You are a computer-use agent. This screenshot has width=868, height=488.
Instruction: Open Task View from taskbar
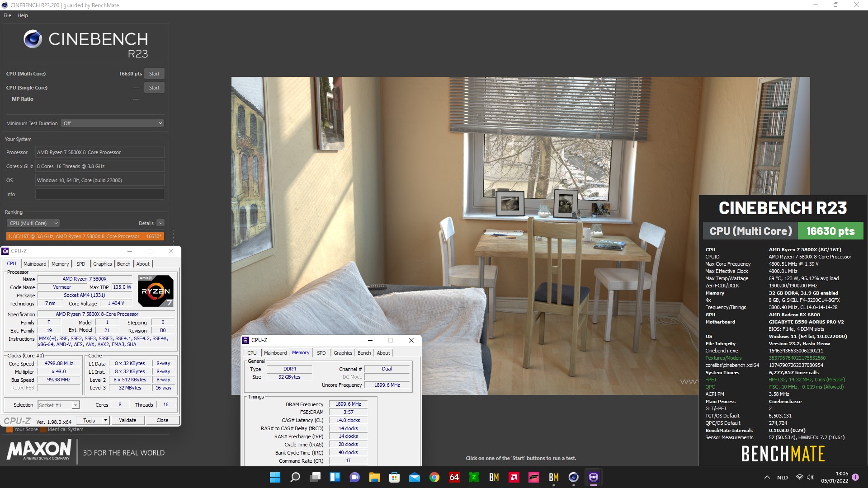315,477
